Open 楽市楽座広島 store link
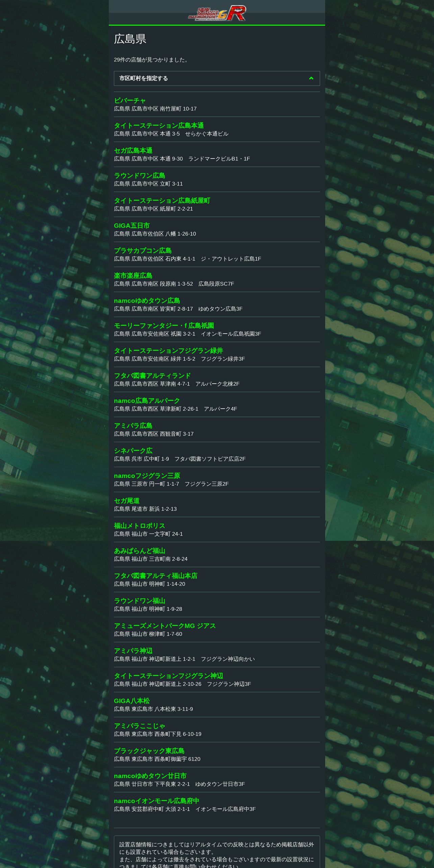434x868 pixels. coord(133,276)
